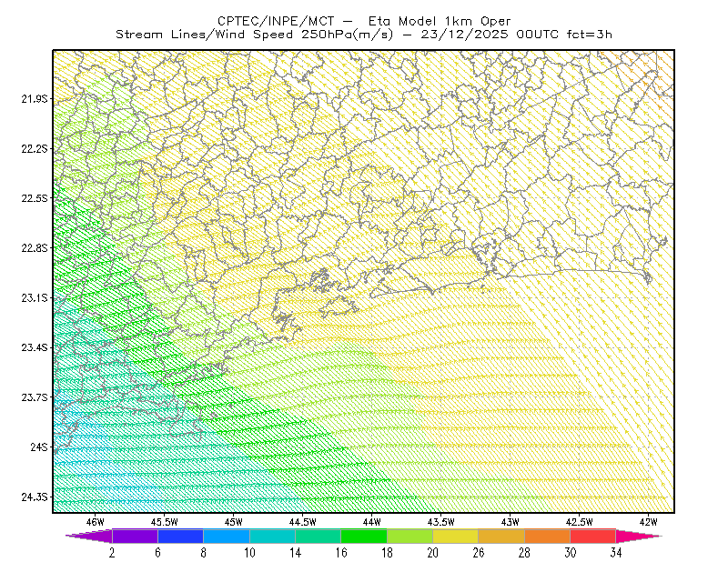The image size is (728, 562).
Task: Click the '43.5W' longitude label
Action: [440, 522]
